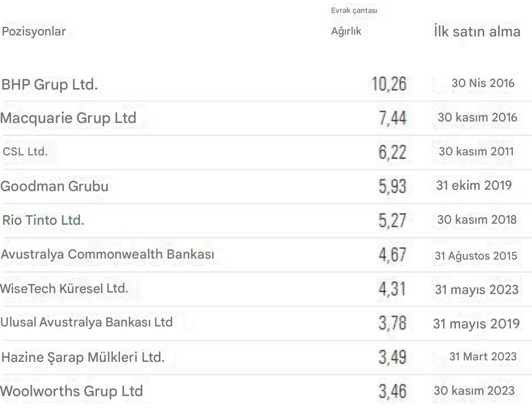Click the 3,46 weight for Woolworths
Image resolution: width=532 pixels, height=413 pixels.
392,391
